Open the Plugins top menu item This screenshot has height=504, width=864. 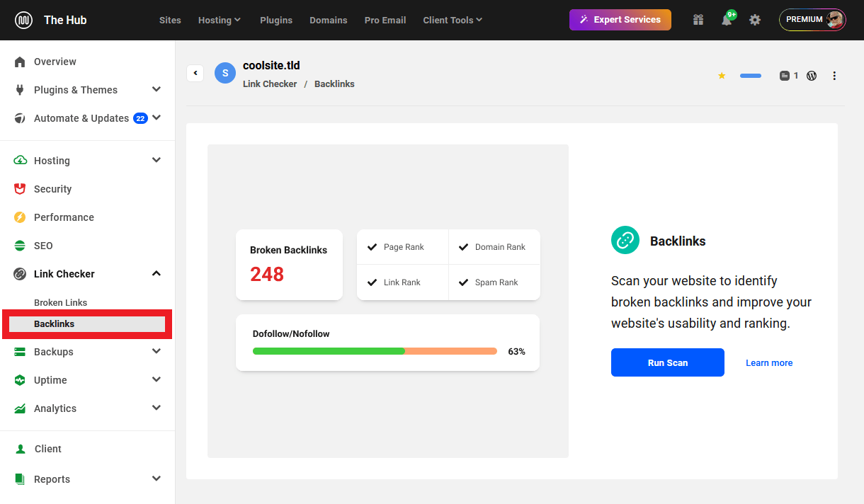(x=276, y=20)
